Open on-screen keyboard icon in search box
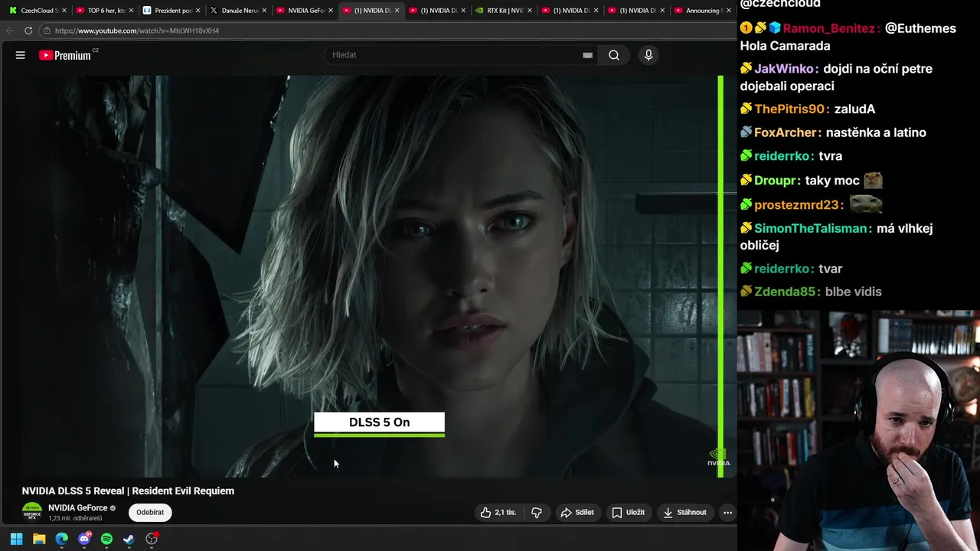This screenshot has width=980, height=551. point(587,55)
